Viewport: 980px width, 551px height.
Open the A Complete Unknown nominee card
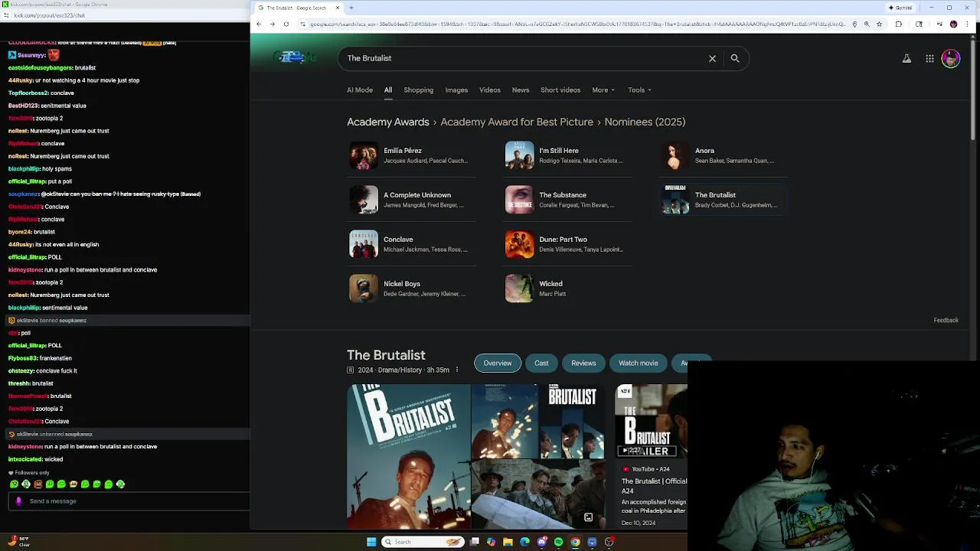412,200
